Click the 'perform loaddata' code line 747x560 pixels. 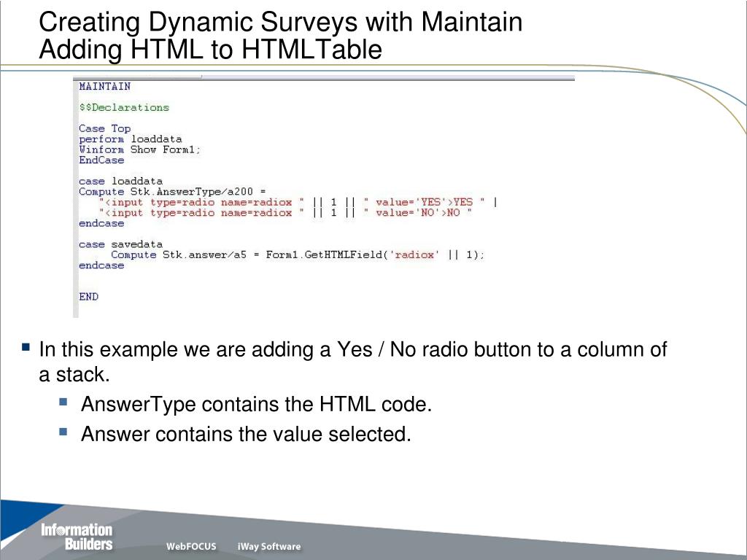tap(131, 139)
